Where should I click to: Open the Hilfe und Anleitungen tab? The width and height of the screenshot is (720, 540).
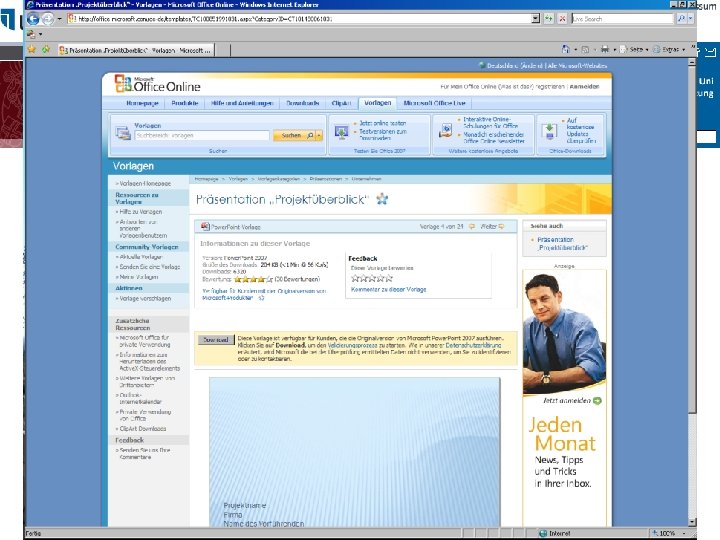point(242,103)
